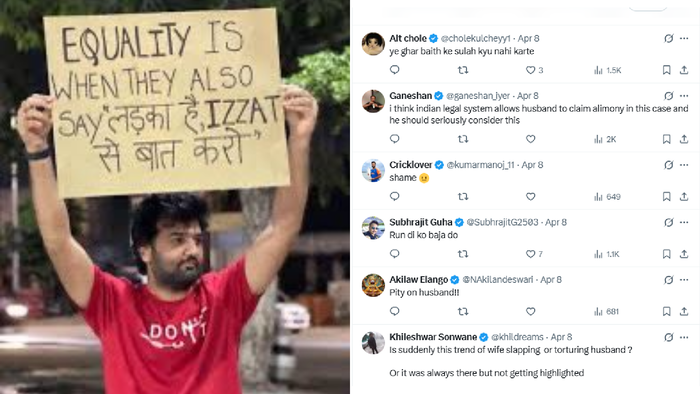Open Akilaw Elango's Apr 8 timestamp

551,280
